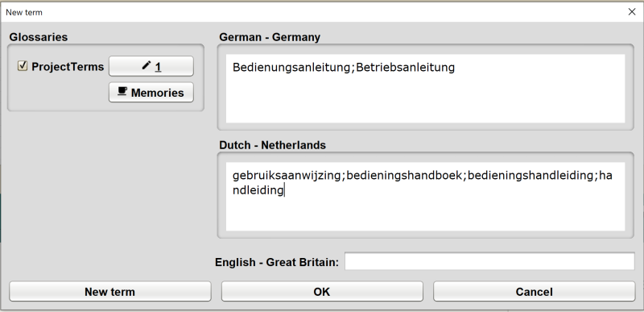
Task: Click the New term button
Action: 109,292
